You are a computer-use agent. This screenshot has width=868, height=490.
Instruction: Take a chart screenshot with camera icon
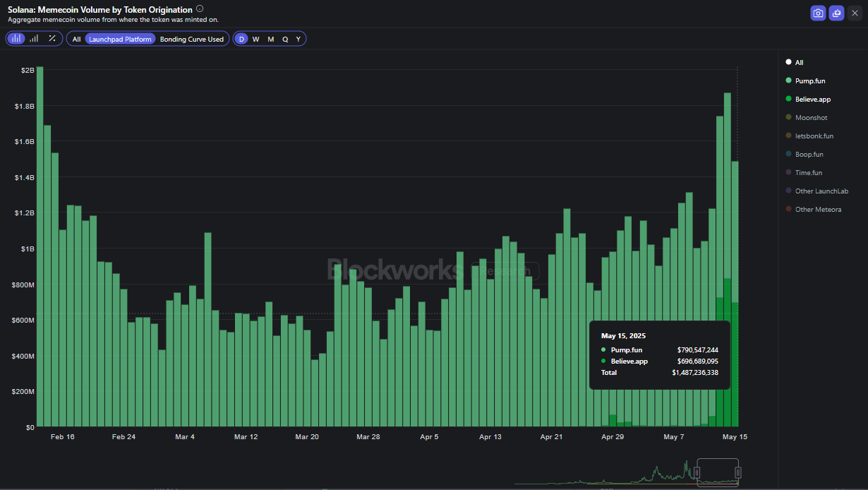tap(818, 13)
